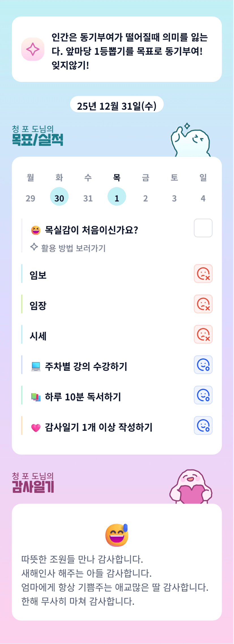Click the pink sparkle icon in the motivation card
The image size is (234, 644).
(33, 50)
